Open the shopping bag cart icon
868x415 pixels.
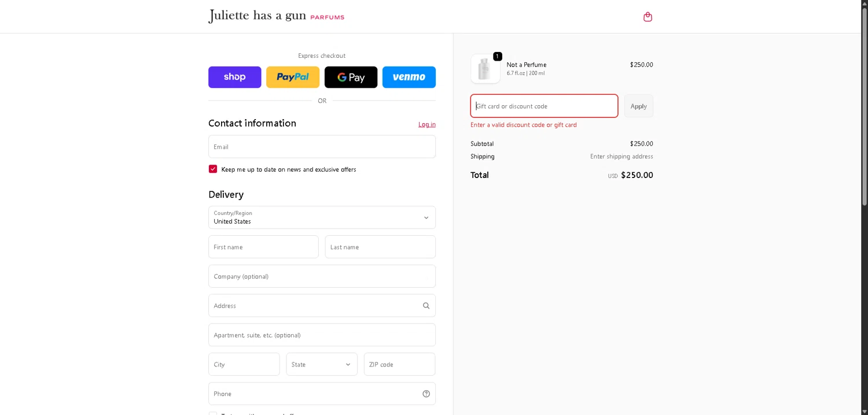[x=648, y=17]
